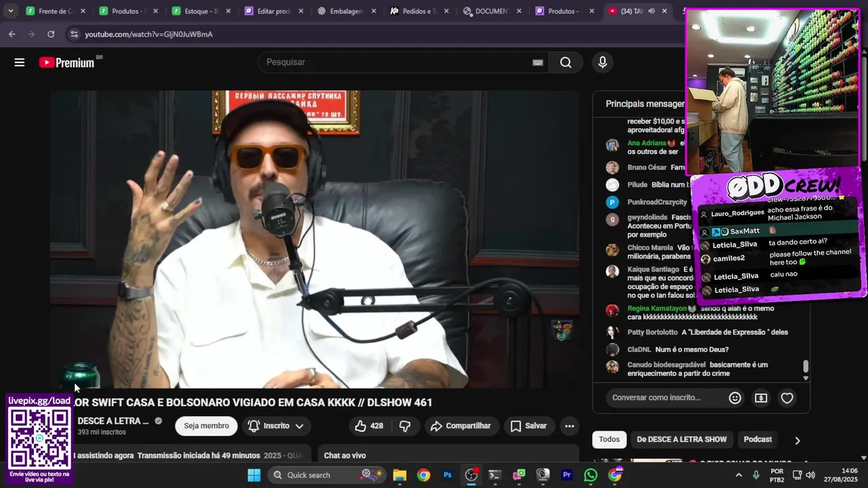
Task: Open Regina Kamatayon chat author name
Action: tap(656, 308)
